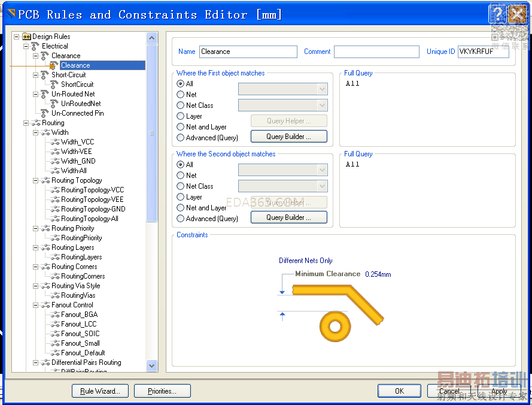The width and height of the screenshot is (532, 405).
Task: Click the Width_VCC rule icon
Action: (x=55, y=142)
